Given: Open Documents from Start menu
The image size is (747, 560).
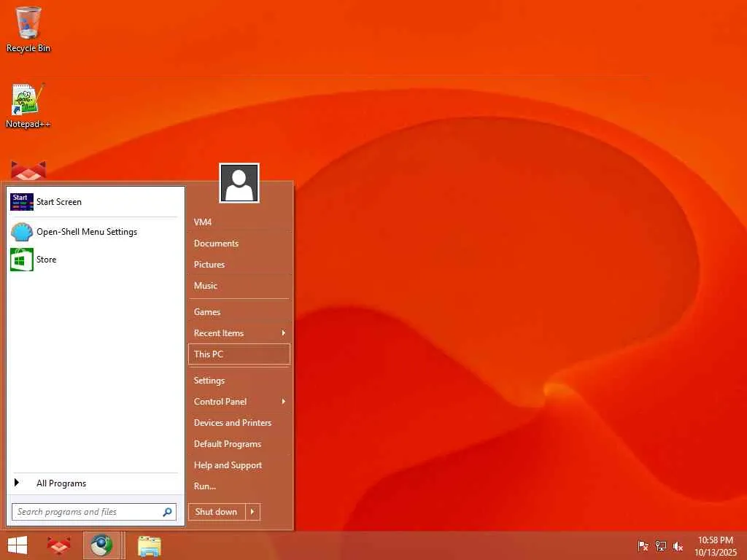Looking at the screenshot, I should tap(239, 244).
